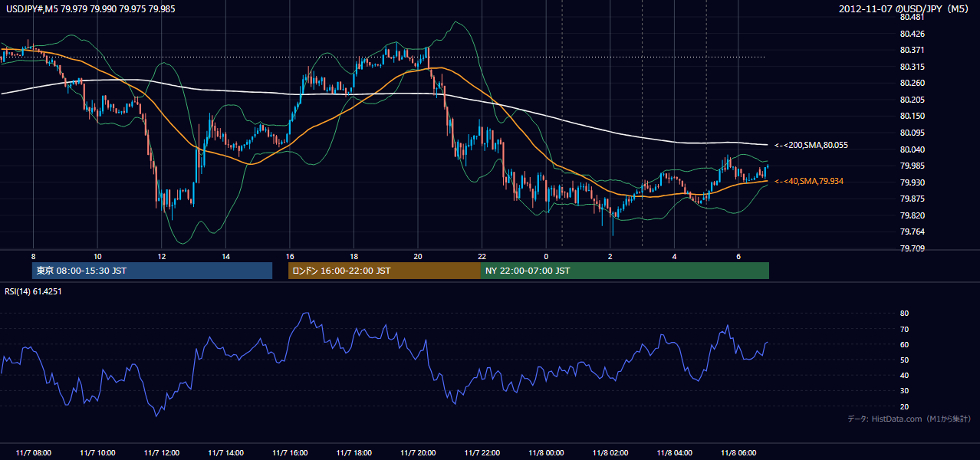Screen dimensions: 980x460
Task: Click the 11/7 14:00 date label
Action: (x=225, y=453)
